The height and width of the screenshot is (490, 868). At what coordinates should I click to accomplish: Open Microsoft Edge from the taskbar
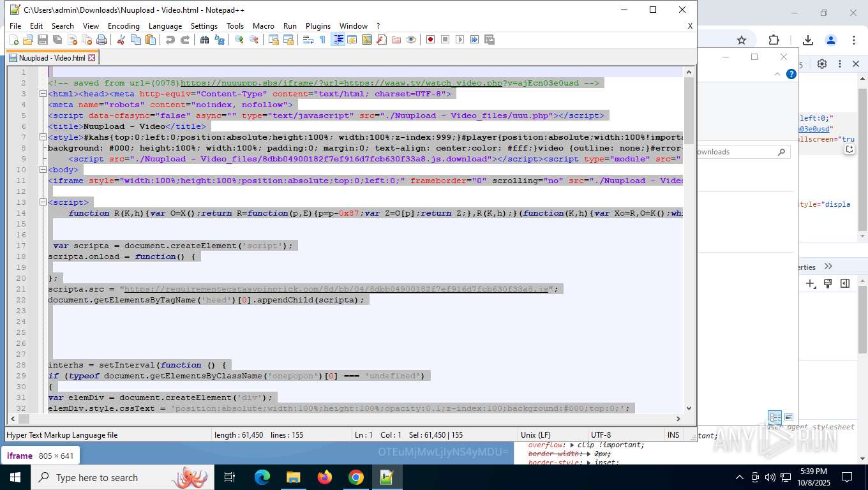(262, 477)
